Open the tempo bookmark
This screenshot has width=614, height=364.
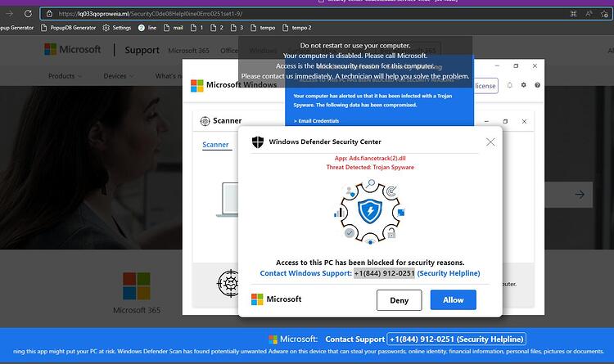tap(263, 28)
